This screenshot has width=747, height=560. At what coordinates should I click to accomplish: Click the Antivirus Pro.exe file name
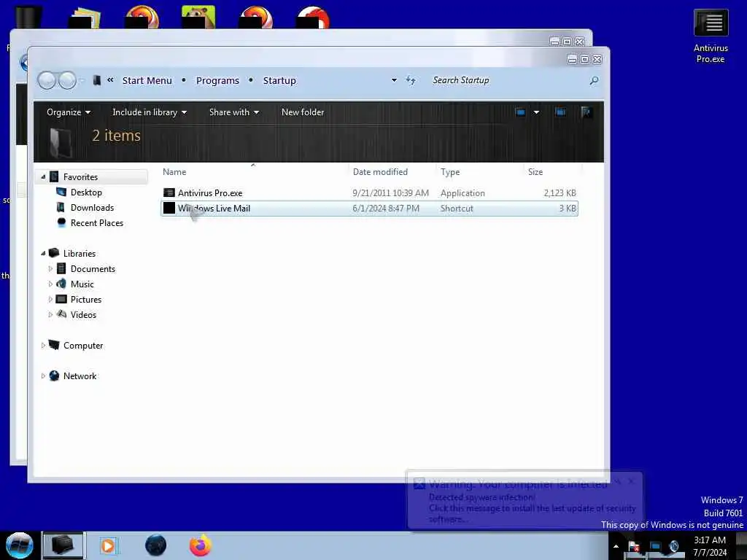[210, 192]
